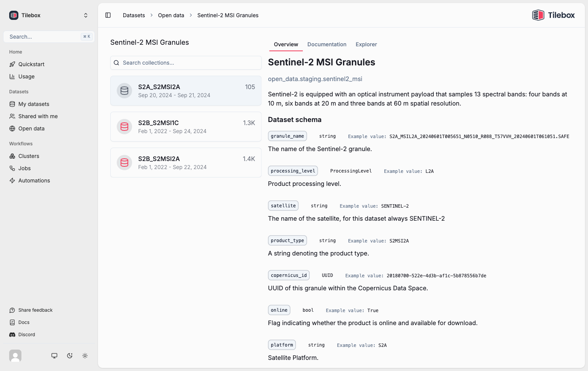
Task: Click satellite field tag
Action: pos(283,206)
